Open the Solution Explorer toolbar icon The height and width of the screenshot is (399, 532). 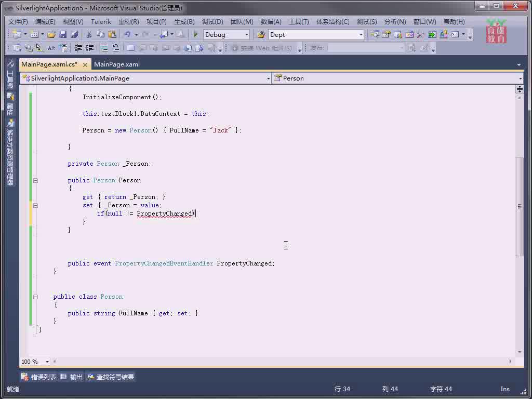375,34
